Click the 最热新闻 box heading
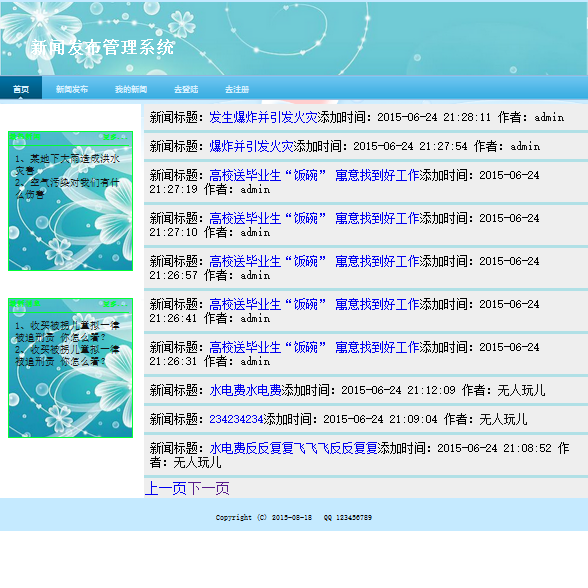The width and height of the screenshot is (588, 588). (x=25, y=137)
